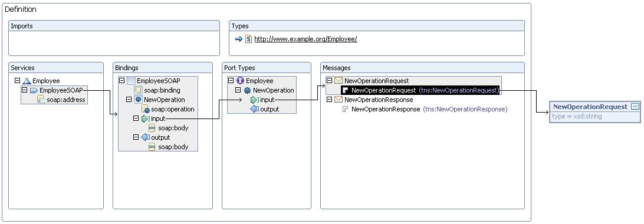Click the Types section header
This screenshot has height=224, width=644.
(377, 26)
